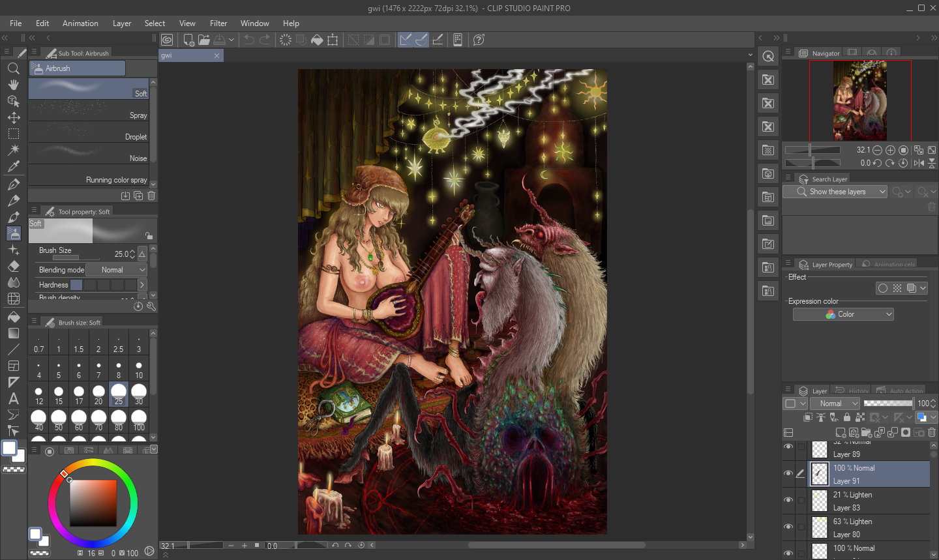Select the Text tool
This screenshot has height=560, width=939.
point(13,398)
